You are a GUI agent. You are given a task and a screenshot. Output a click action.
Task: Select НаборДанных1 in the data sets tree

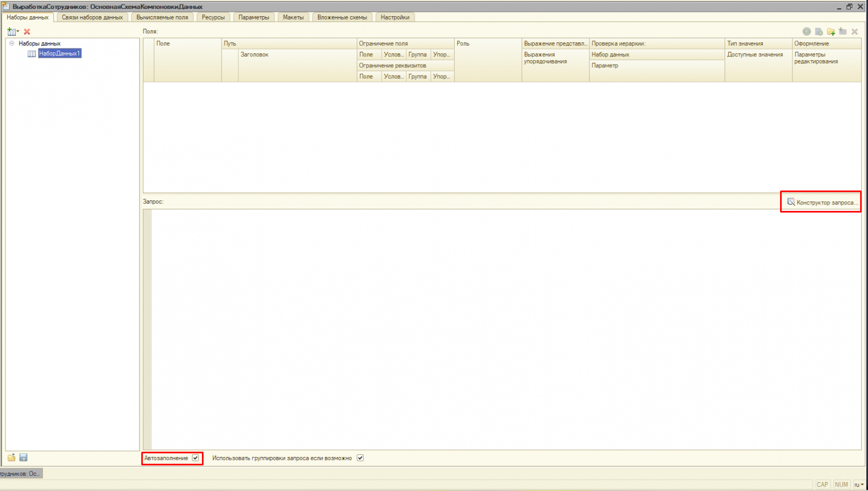(60, 53)
